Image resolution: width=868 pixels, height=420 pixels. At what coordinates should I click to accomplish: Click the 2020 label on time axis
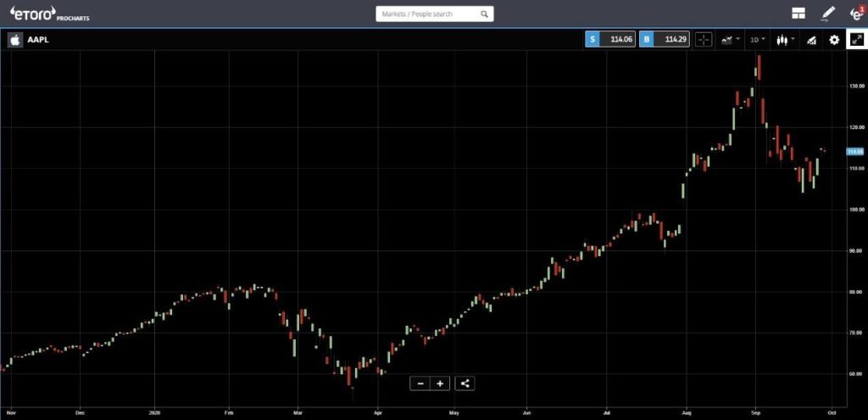click(154, 413)
